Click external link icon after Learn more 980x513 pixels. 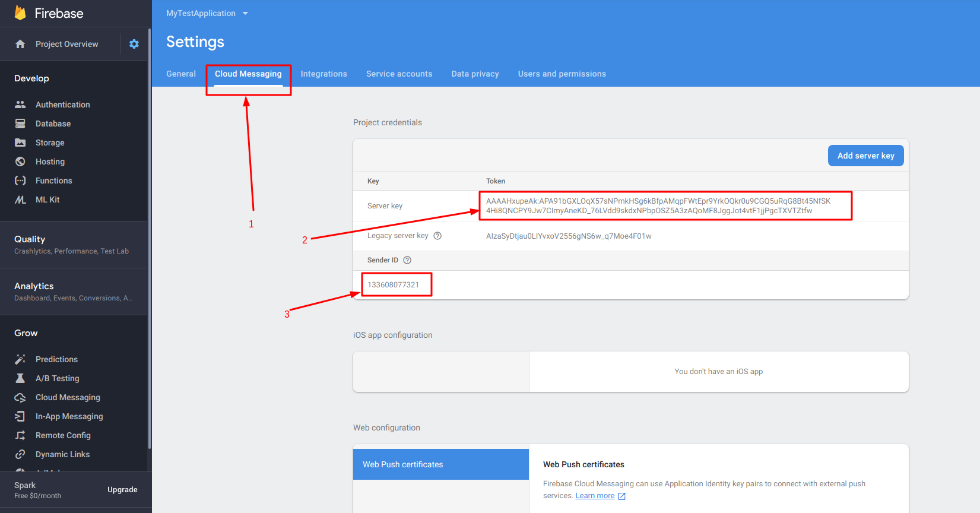tap(621, 496)
